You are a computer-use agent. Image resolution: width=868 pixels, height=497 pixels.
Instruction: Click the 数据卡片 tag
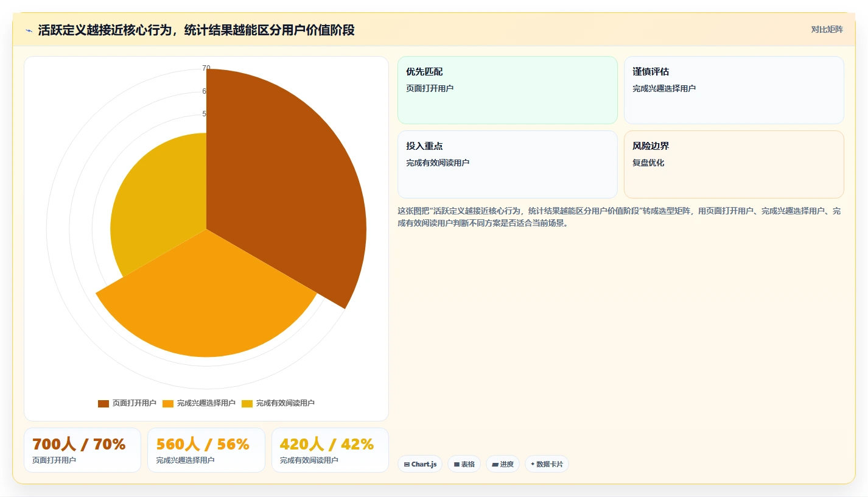coord(547,464)
